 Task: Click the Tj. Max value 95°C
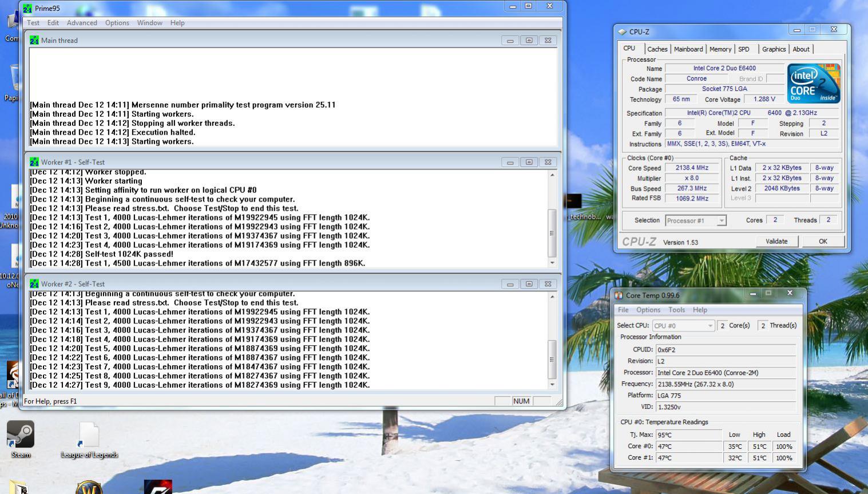[689, 435]
